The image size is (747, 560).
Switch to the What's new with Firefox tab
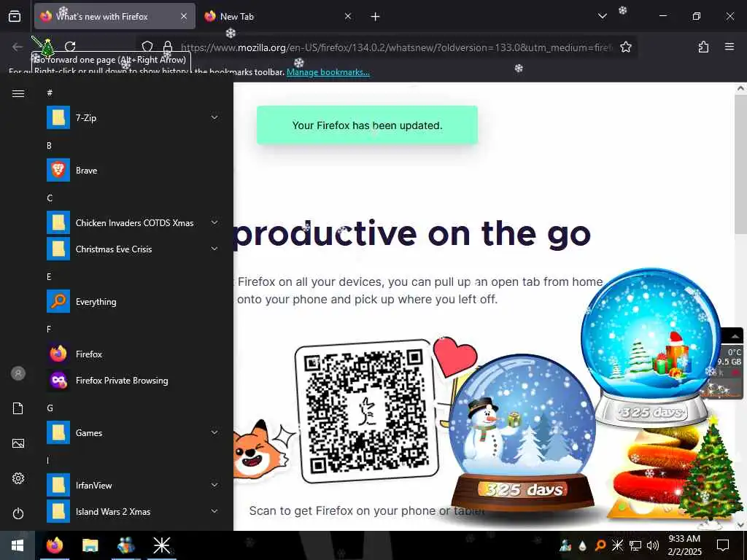click(115, 16)
